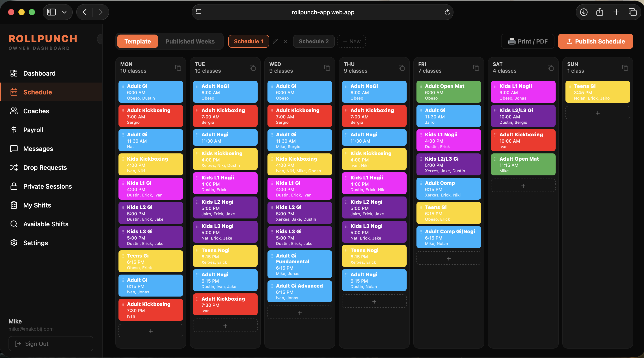The image size is (644, 358).
Task: Add a class to the Monday column
Action: (151, 331)
